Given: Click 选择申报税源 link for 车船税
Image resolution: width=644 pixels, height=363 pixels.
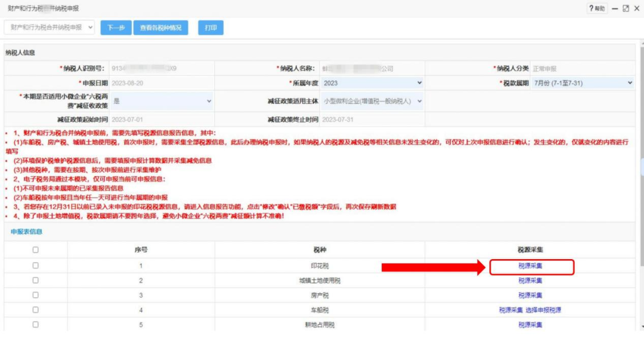Looking at the screenshot, I should pyautogui.click(x=543, y=310).
